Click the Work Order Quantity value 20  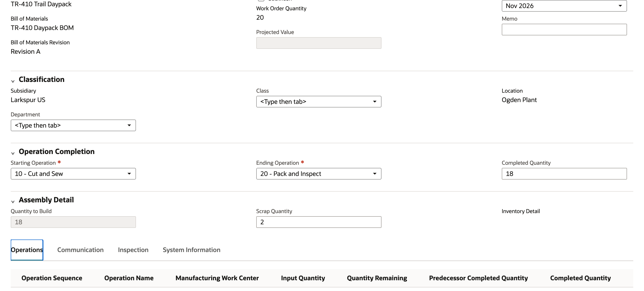click(260, 17)
